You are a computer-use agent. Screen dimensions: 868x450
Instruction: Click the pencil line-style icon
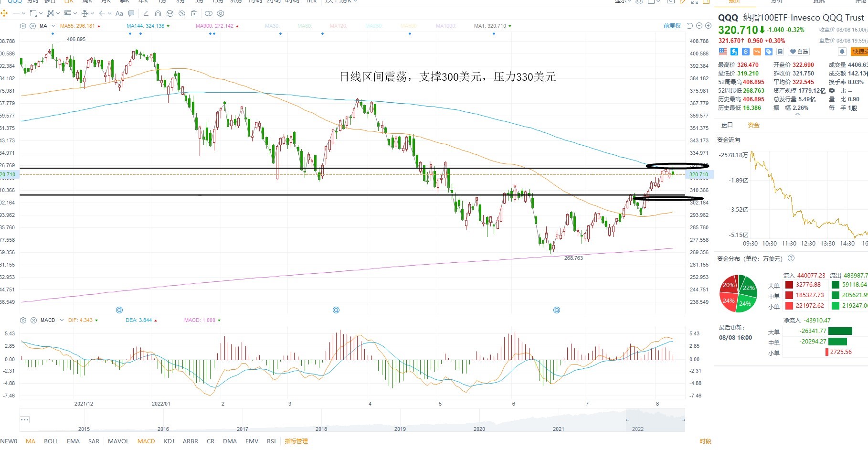146,13
